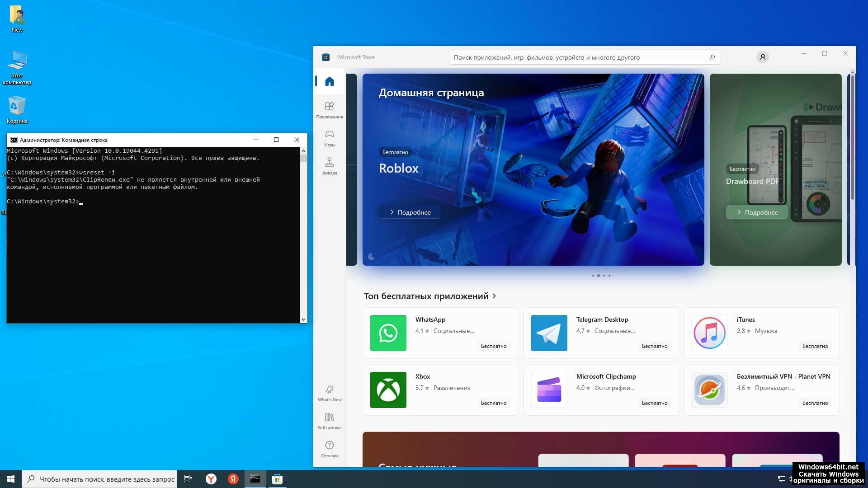Open the Home tab in Store sidebar
The height and width of the screenshot is (488, 868).
click(x=329, y=81)
